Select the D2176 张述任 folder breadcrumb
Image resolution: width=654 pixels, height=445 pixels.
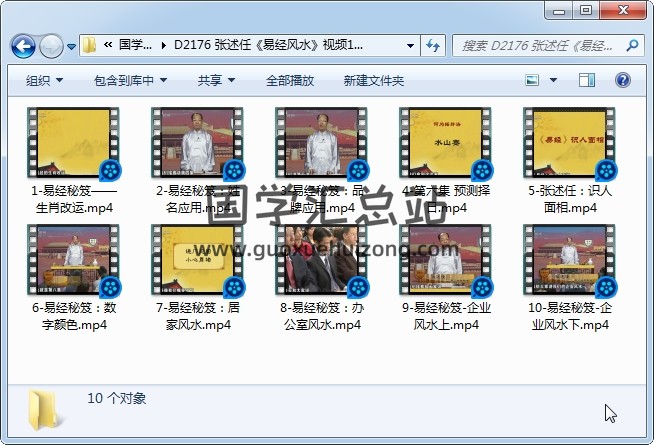pyautogui.click(x=268, y=45)
